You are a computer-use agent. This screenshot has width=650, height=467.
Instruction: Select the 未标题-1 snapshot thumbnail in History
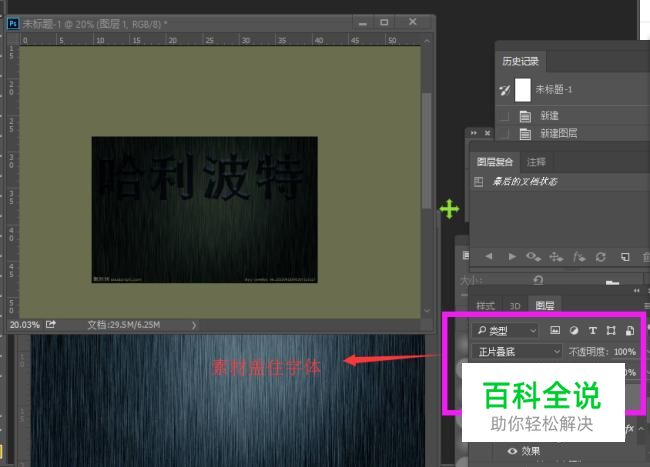point(522,90)
